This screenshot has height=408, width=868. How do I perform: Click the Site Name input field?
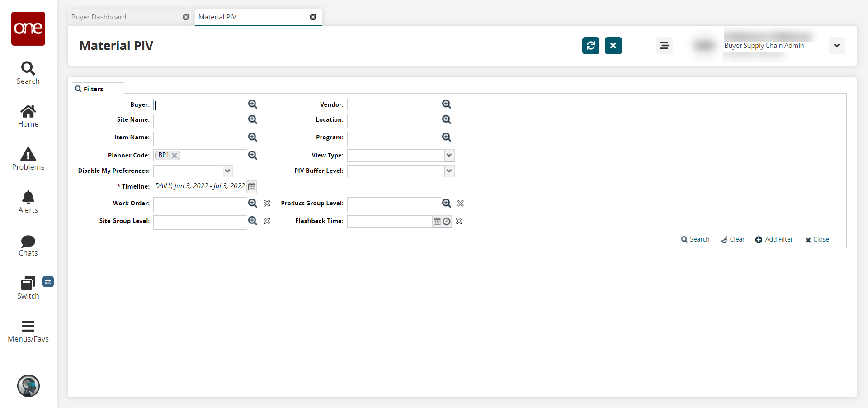(200, 120)
